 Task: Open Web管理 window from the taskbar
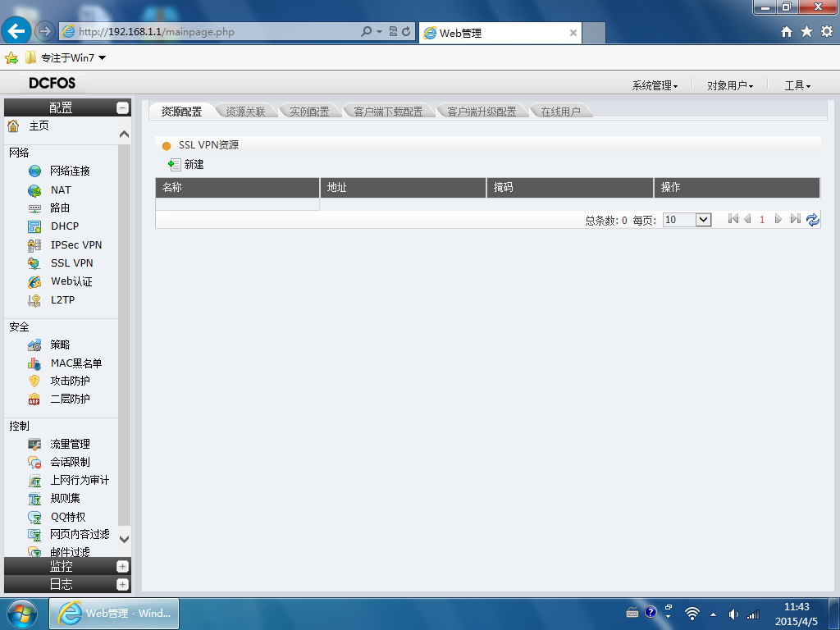114,614
